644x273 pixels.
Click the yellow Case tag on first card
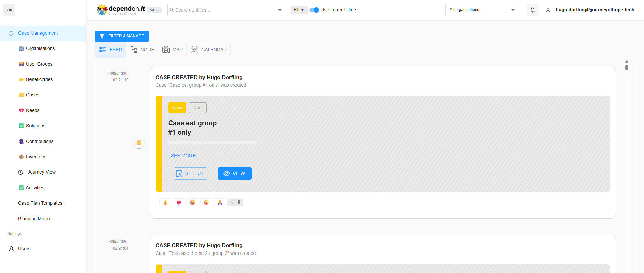coord(177,108)
